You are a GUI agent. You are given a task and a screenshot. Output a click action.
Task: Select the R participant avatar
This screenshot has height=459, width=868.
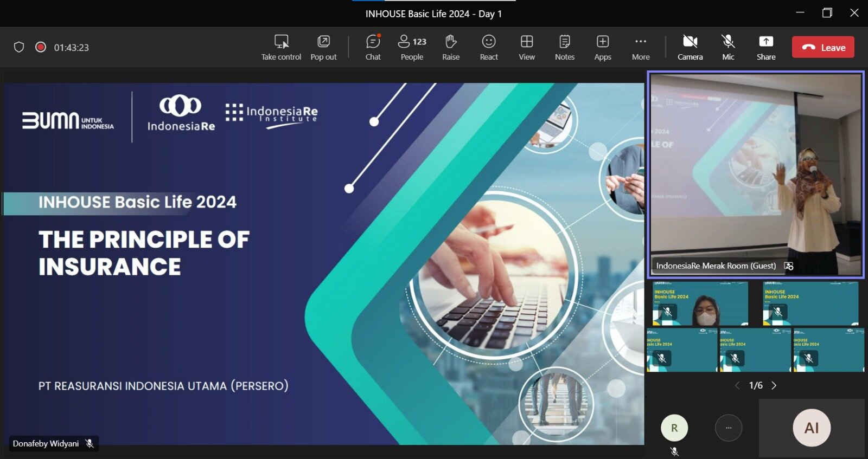pos(674,428)
